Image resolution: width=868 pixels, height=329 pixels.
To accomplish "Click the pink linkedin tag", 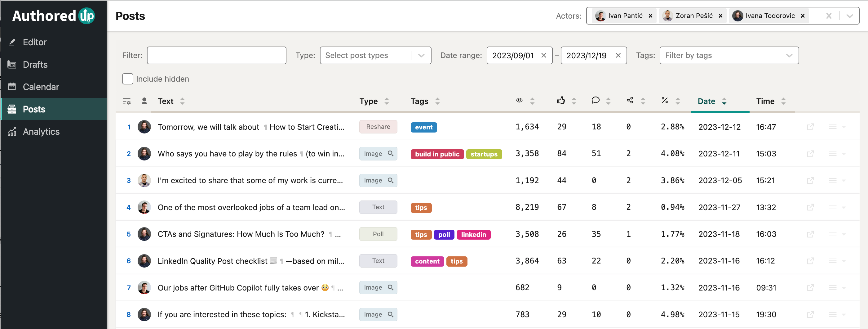I will [x=473, y=235].
